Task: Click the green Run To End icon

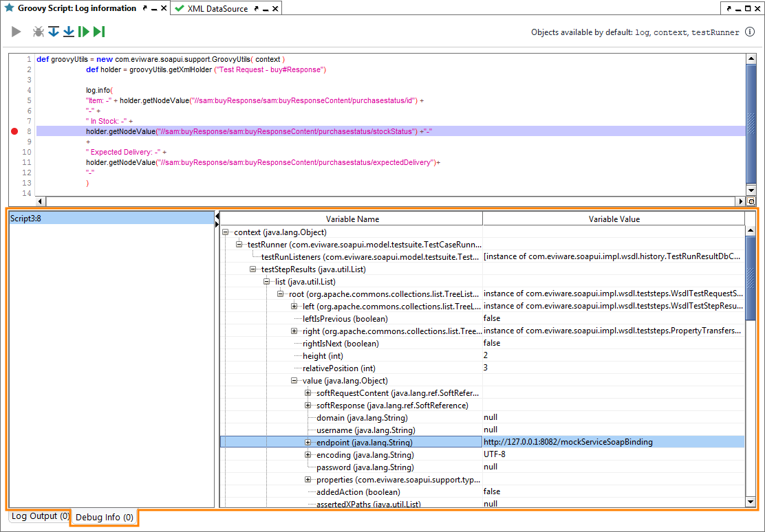Action: pyautogui.click(x=98, y=31)
